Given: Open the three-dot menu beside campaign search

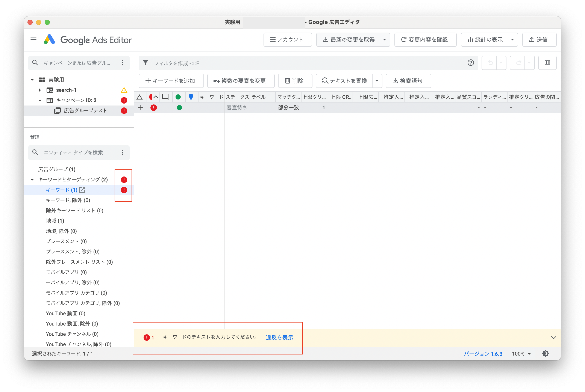Looking at the screenshot, I should [122, 63].
